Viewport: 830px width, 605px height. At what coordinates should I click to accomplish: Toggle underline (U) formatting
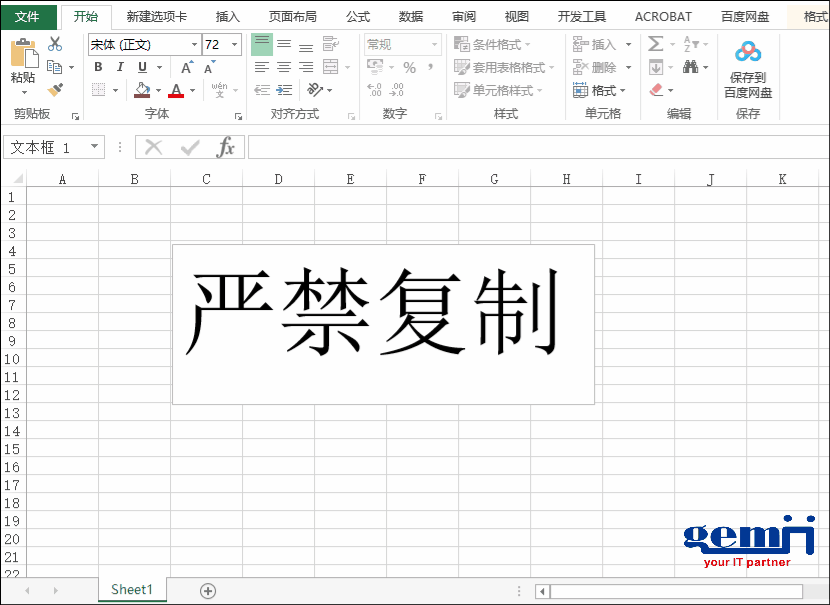[x=142, y=67]
